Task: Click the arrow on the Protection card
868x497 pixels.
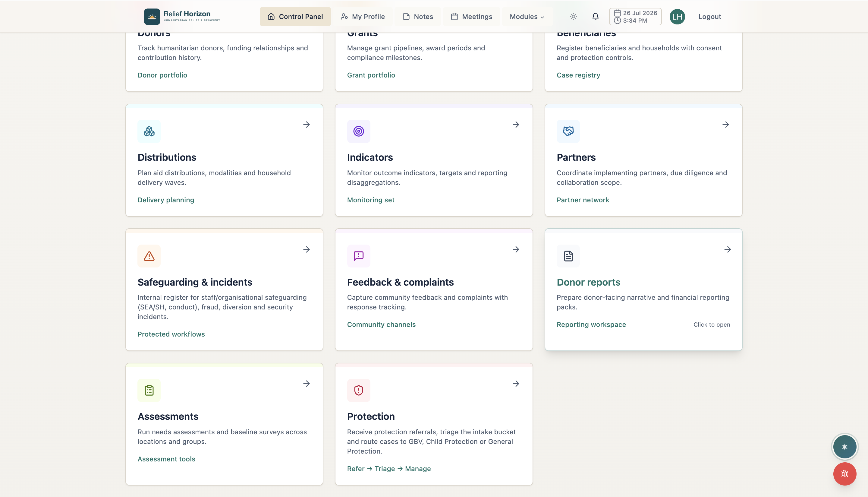Action: 516,384
